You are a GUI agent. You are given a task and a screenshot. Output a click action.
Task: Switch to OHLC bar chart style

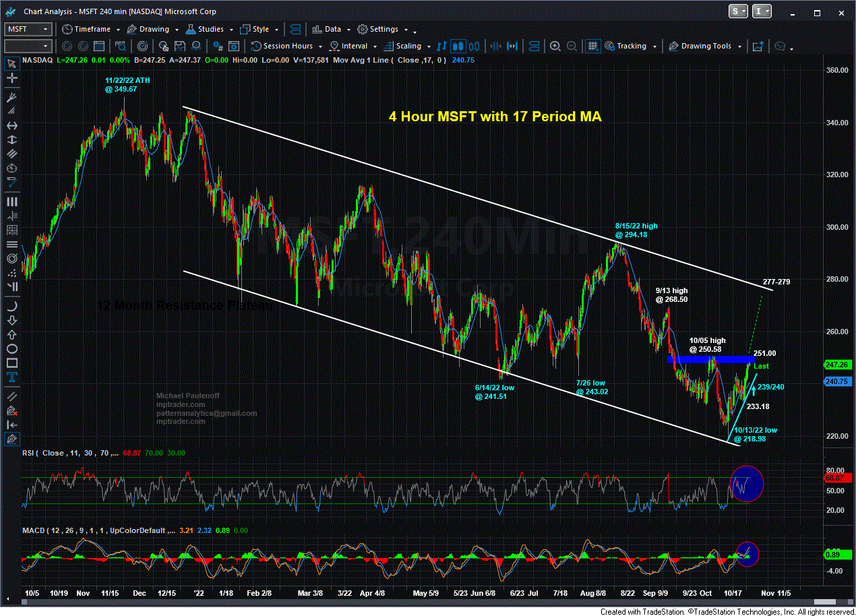coord(442,46)
